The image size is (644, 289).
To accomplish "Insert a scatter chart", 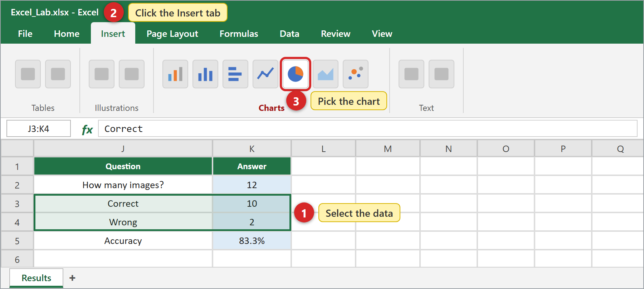I will (356, 74).
